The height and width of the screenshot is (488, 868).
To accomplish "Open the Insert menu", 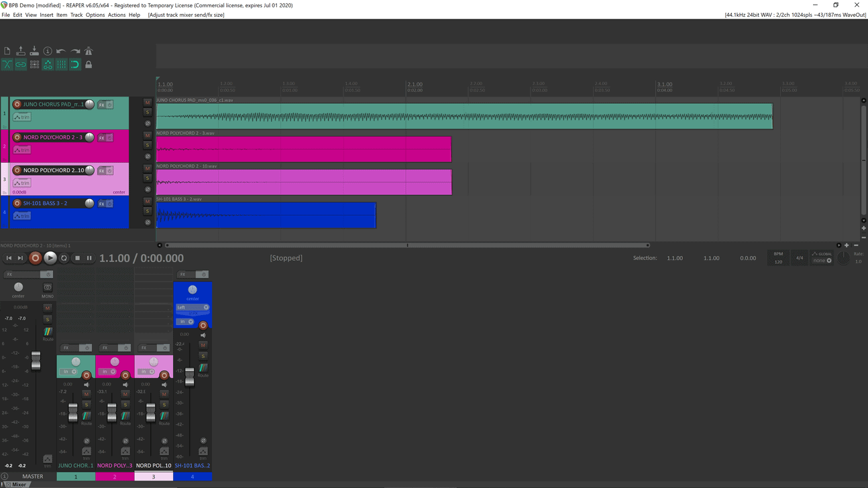I will (x=46, y=15).
